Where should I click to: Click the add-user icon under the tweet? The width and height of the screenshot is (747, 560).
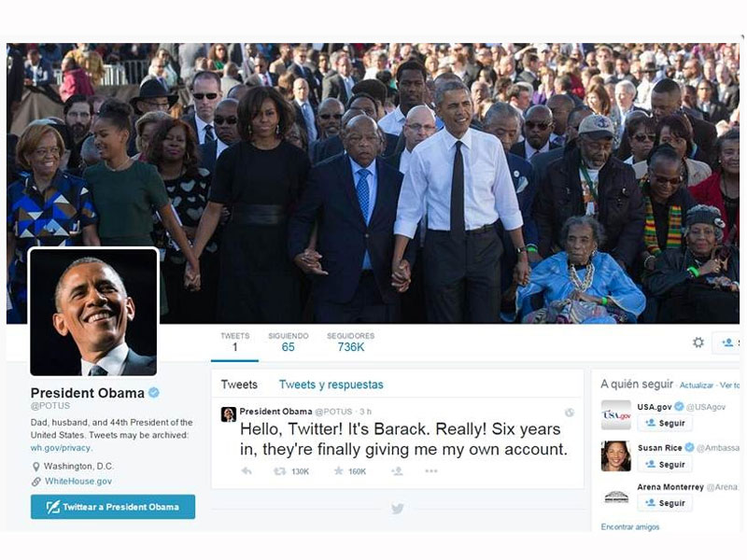coord(397,471)
